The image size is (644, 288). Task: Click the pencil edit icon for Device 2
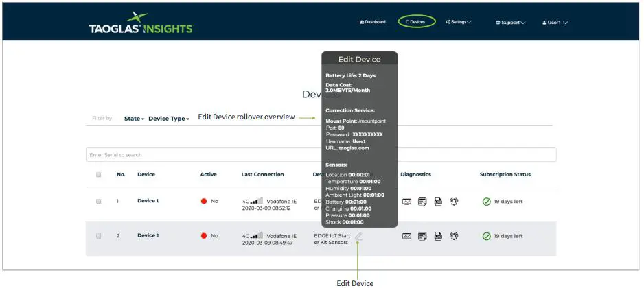[x=358, y=236]
